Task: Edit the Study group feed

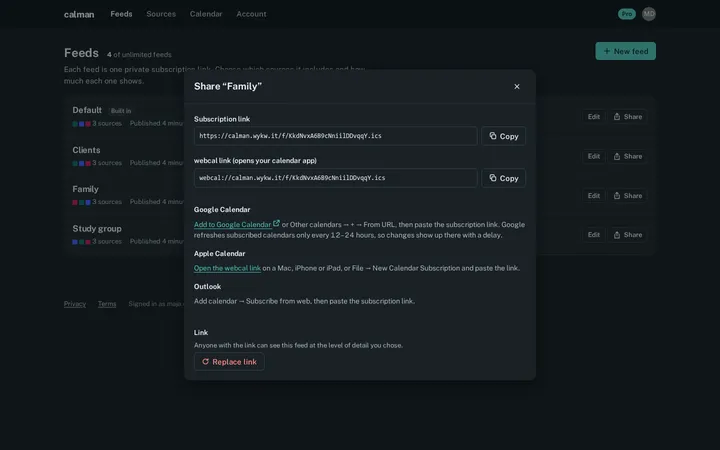Action: click(594, 235)
